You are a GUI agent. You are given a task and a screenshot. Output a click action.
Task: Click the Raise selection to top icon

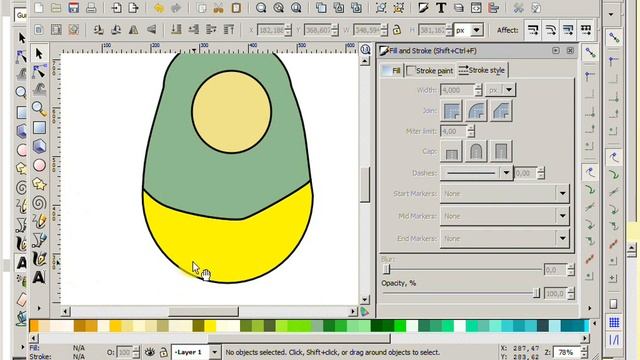[x=229, y=30]
